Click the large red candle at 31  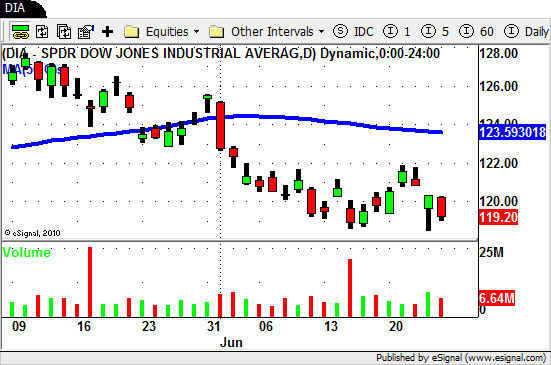pos(220,126)
